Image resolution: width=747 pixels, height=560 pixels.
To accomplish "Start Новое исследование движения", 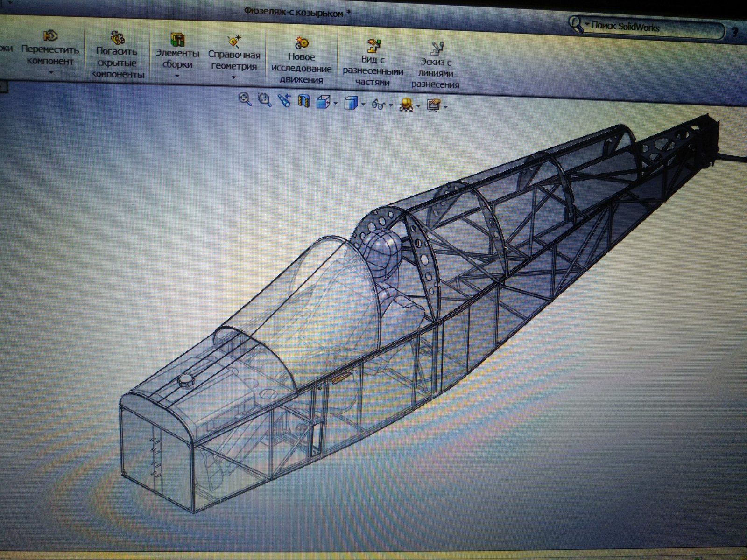I will tap(302, 44).
